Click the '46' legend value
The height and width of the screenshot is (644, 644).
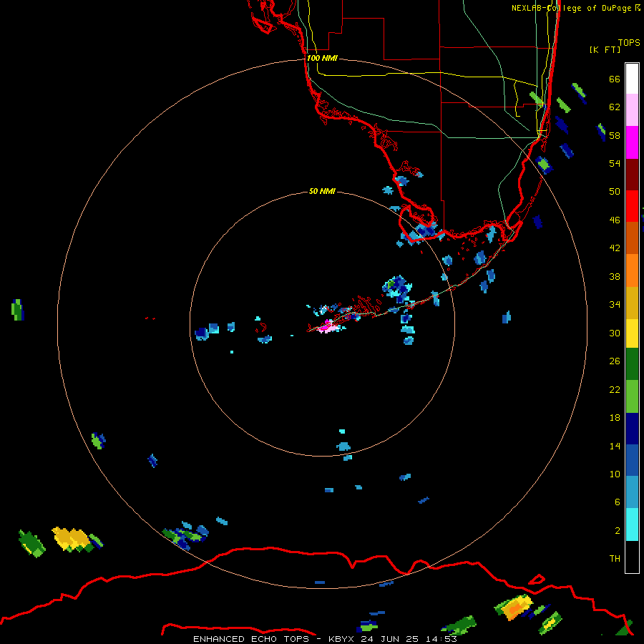(615, 220)
